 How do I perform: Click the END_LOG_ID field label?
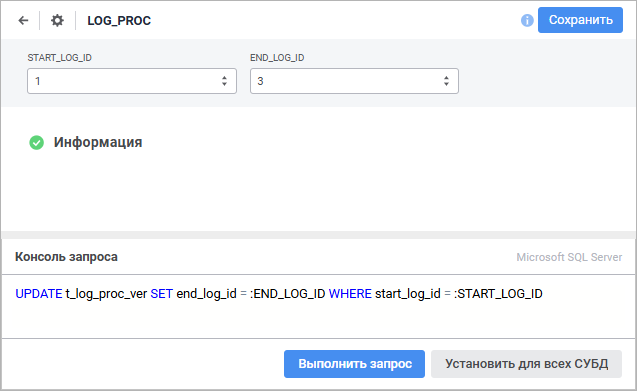point(277,58)
